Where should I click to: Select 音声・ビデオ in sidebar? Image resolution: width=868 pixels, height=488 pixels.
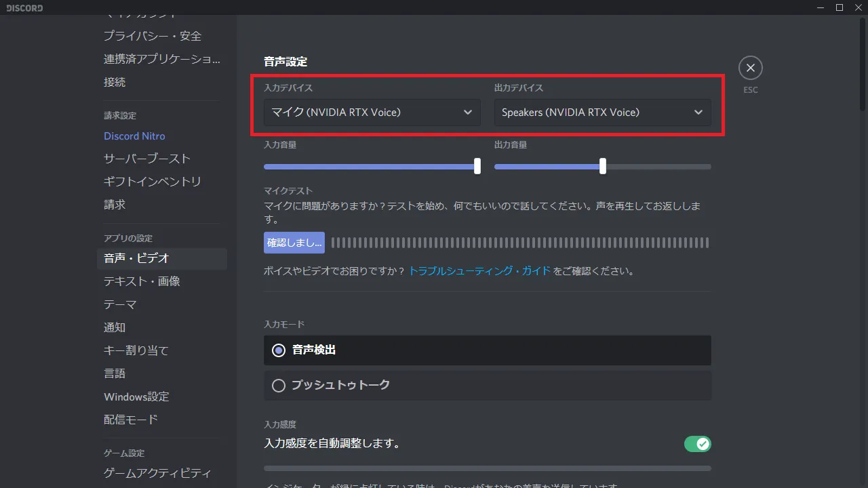[161, 258]
